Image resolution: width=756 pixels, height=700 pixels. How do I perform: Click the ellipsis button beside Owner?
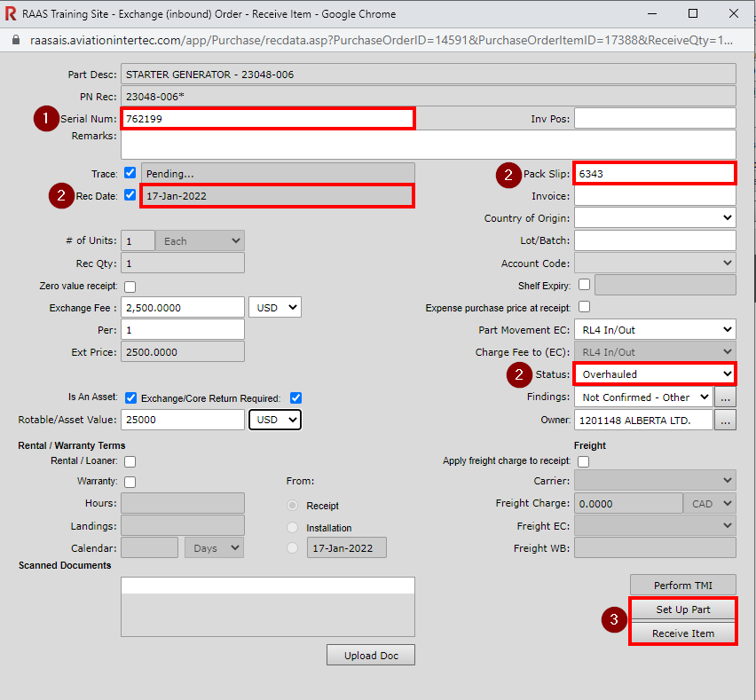click(x=727, y=421)
